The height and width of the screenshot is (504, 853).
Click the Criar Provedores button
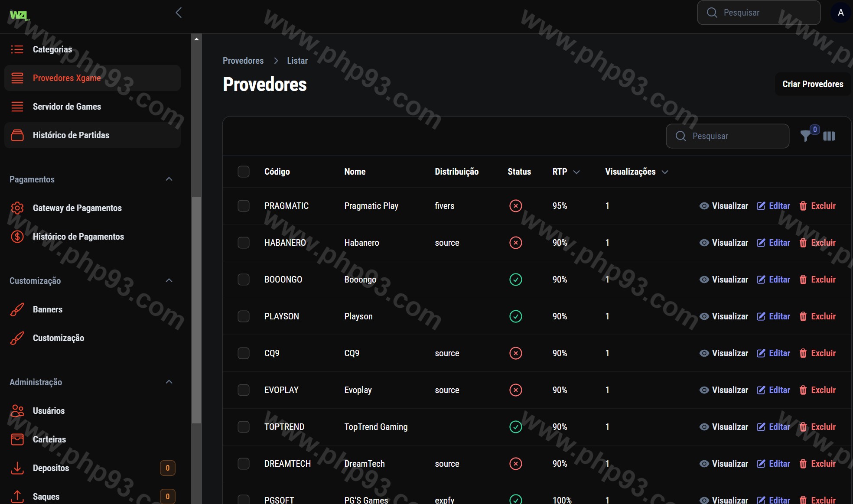pyautogui.click(x=812, y=84)
